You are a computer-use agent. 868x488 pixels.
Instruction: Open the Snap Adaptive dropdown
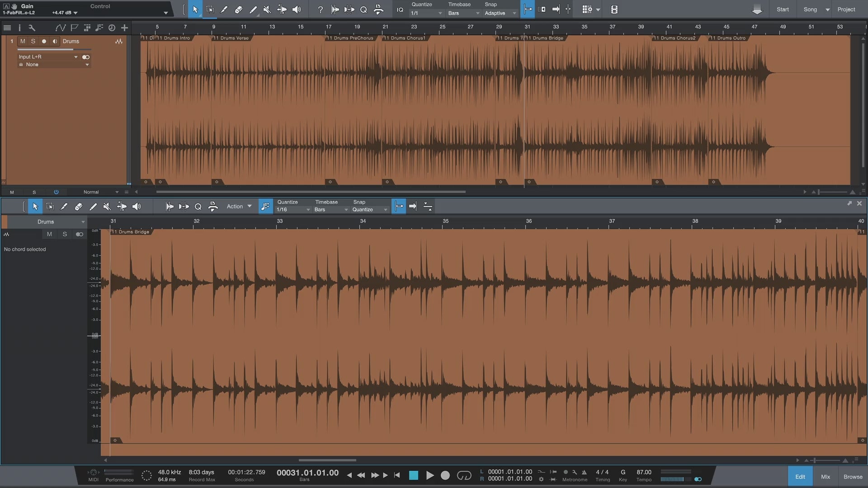click(500, 13)
